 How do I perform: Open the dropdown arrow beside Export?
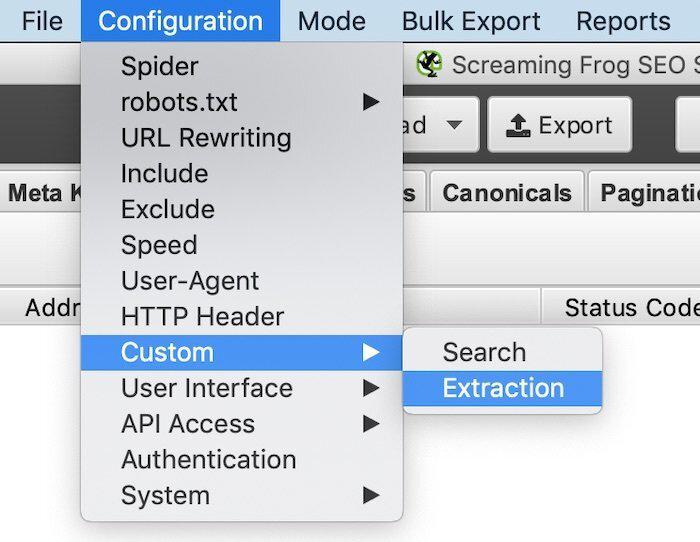[x=454, y=125]
